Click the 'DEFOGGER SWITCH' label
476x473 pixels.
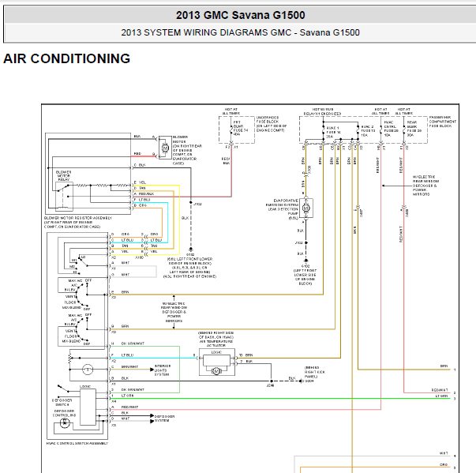point(62,403)
